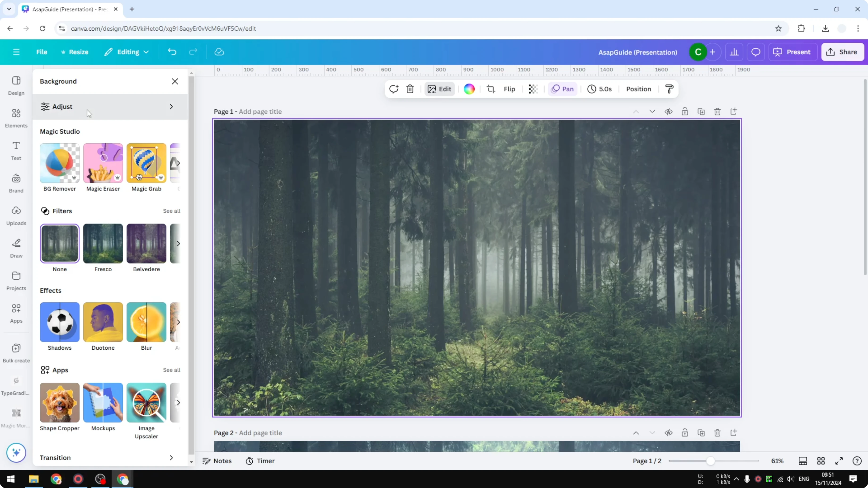Click the Present button
Screen dimensions: 868x488
tap(793, 52)
